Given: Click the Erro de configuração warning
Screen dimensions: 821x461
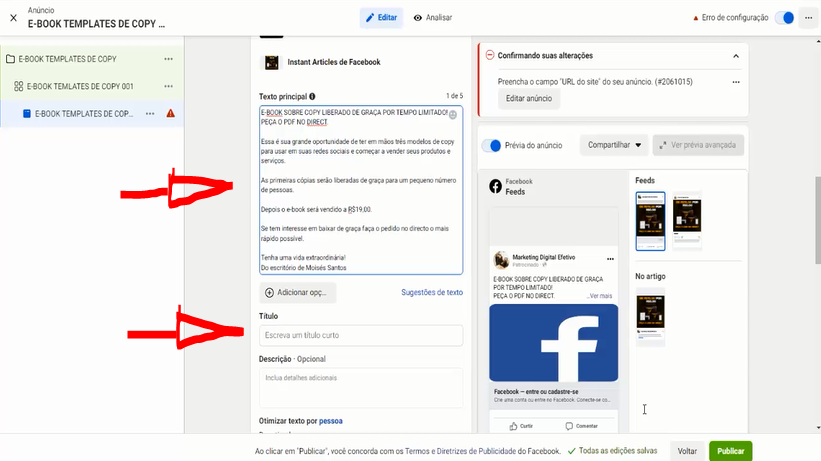Looking at the screenshot, I should pos(730,18).
